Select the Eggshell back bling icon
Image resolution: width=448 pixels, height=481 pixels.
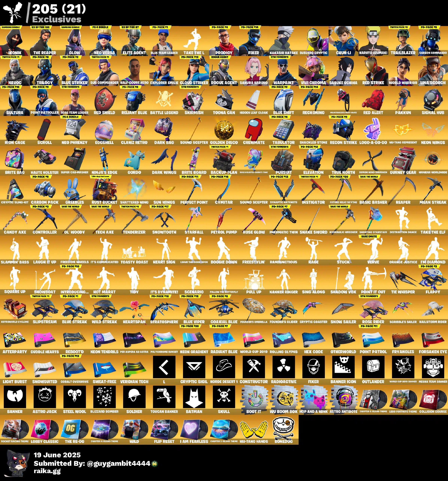point(104,130)
